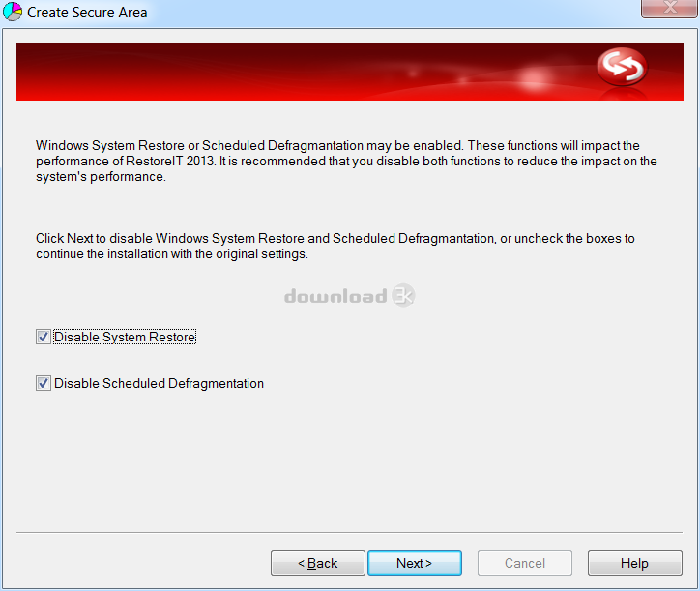Click the paragraph starting 'Windows System Restore or'
700x591 pixels.
(x=346, y=161)
